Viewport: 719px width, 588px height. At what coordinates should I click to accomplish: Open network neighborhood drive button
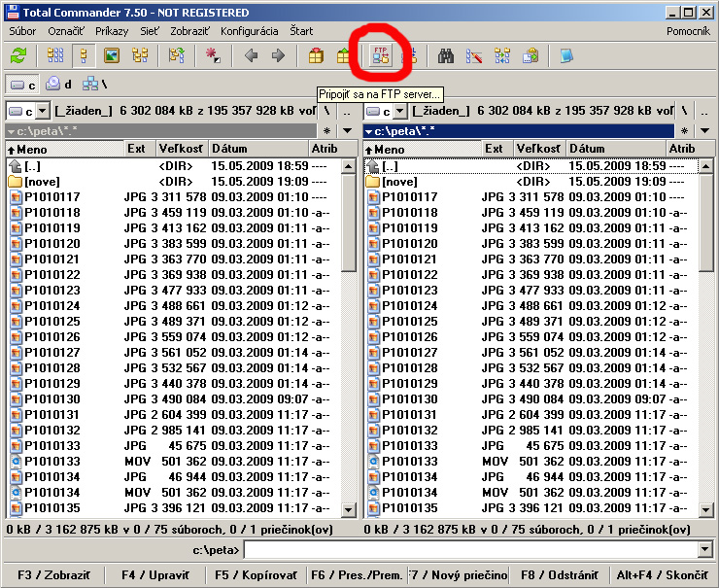pos(94,85)
